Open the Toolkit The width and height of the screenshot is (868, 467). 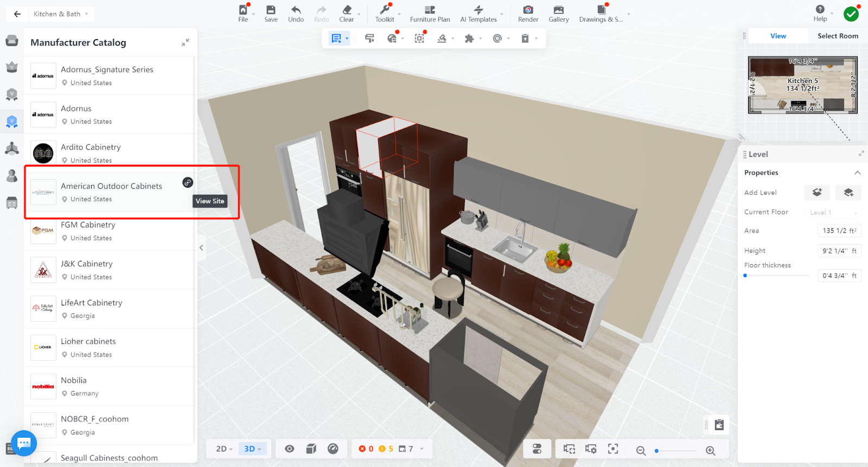point(385,14)
